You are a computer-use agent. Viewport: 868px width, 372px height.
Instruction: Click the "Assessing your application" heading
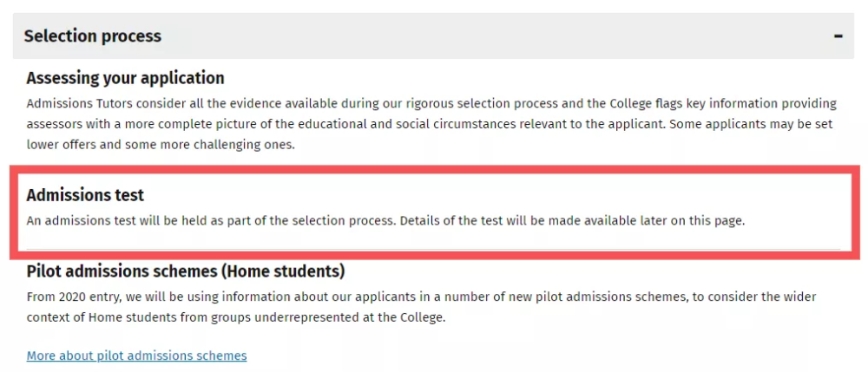[x=125, y=78]
